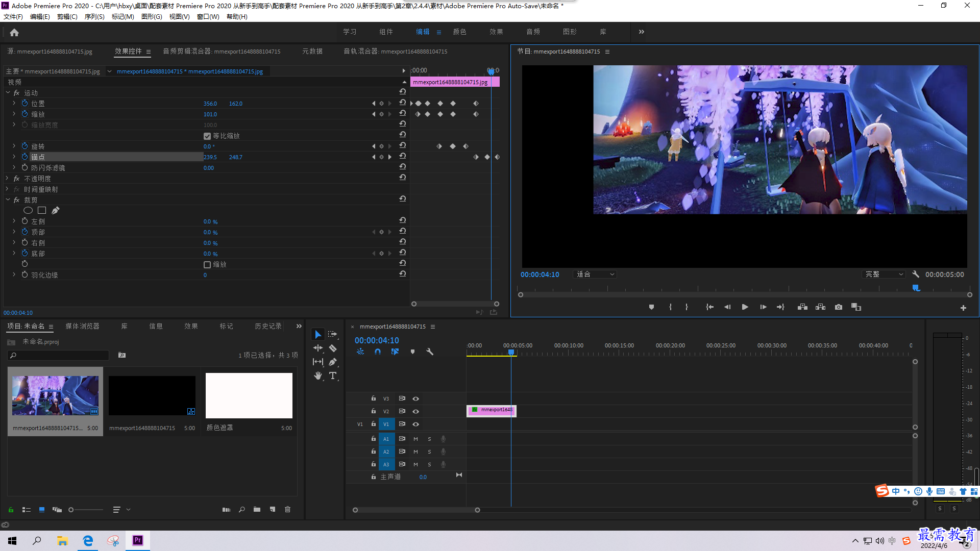Viewport: 980px width, 551px height.
Task: Create 4-point polygon mask under 裁剪
Action: click(42, 210)
